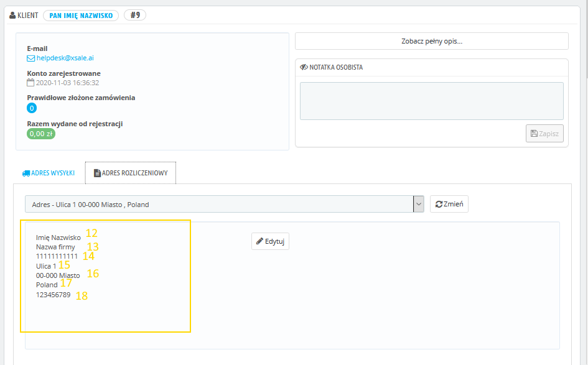Click the envelope icon next to the email
Screen dimensions: 588x365
30,58
